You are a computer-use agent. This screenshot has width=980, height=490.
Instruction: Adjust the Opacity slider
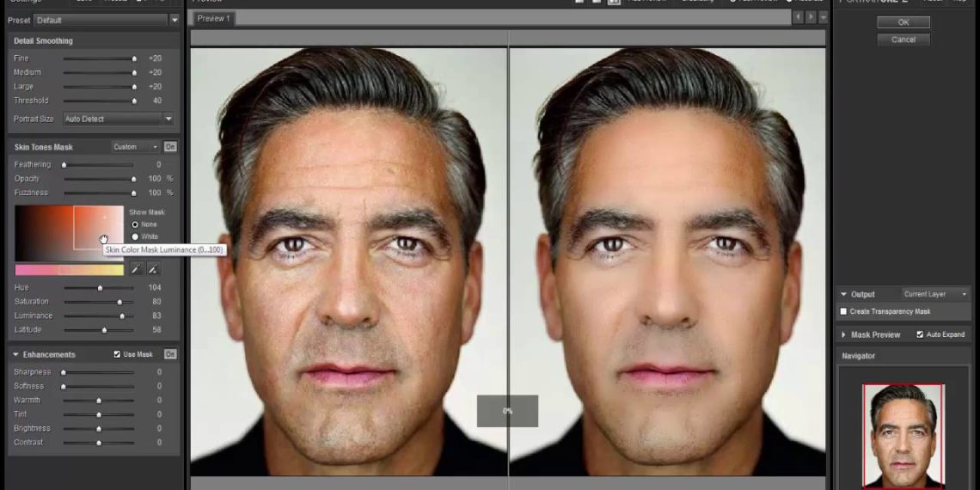(x=99, y=179)
